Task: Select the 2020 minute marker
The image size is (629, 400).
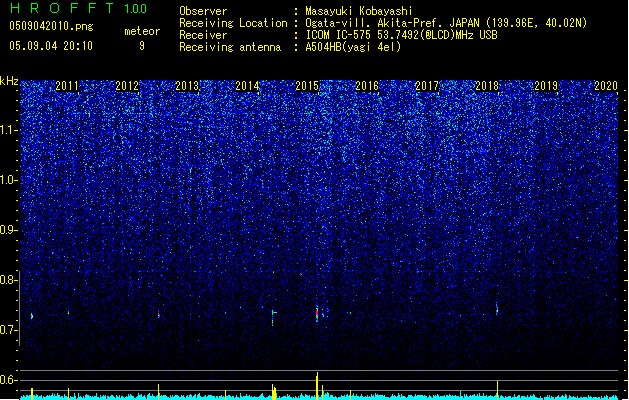Action: (x=606, y=86)
